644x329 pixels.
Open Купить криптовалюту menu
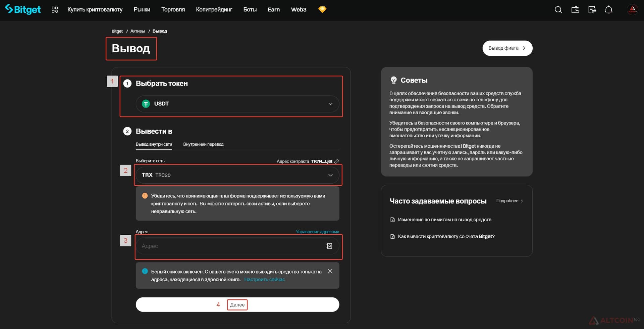point(95,9)
